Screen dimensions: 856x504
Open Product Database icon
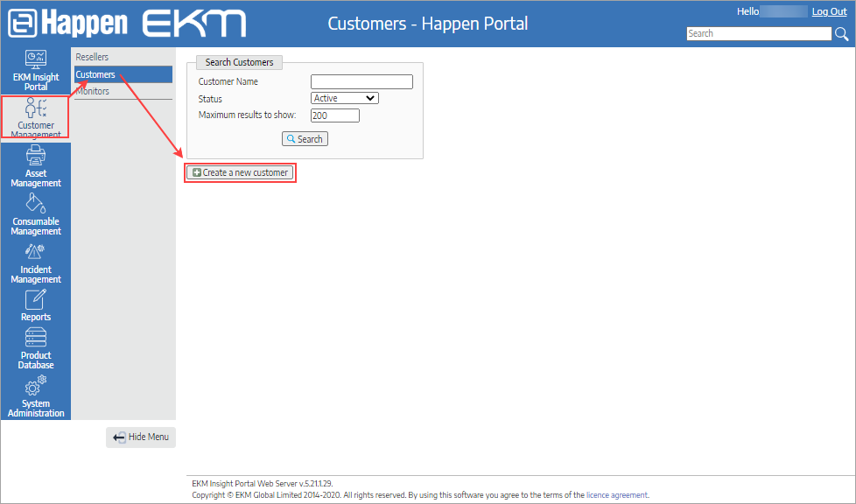pyautogui.click(x=36, y=338)
